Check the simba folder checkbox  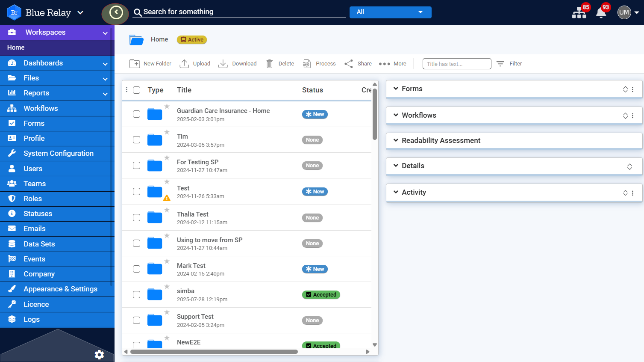137,295
